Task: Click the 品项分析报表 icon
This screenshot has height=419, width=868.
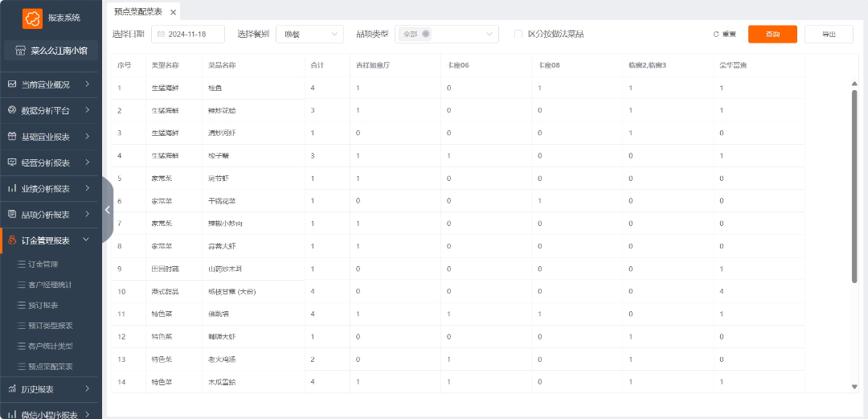Action: (12, 215)
